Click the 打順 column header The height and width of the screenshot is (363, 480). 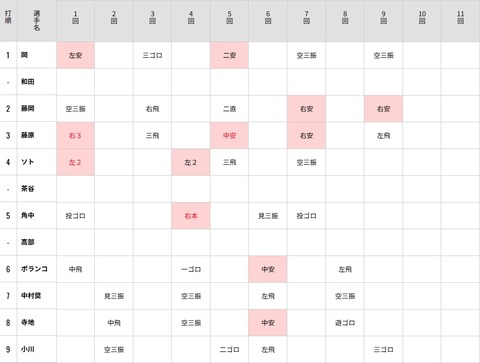point(8,17)
